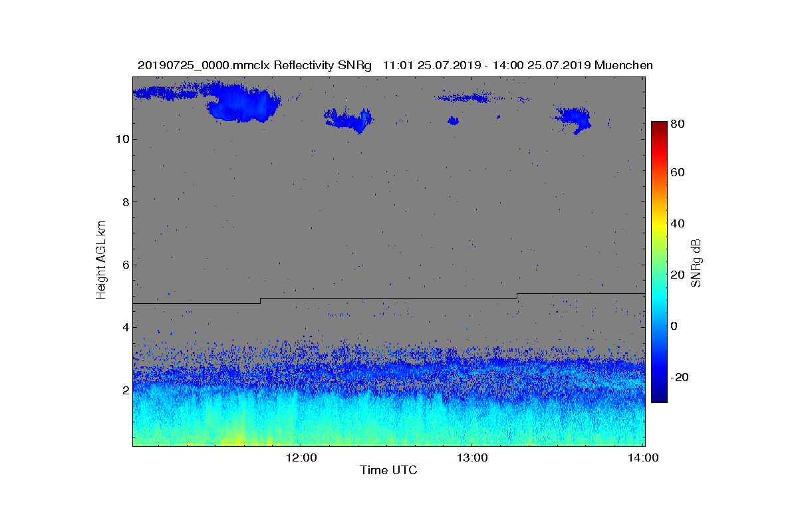798x532 pixels.
Task: Click the colorbar value label 60
Action: point(679,173)
